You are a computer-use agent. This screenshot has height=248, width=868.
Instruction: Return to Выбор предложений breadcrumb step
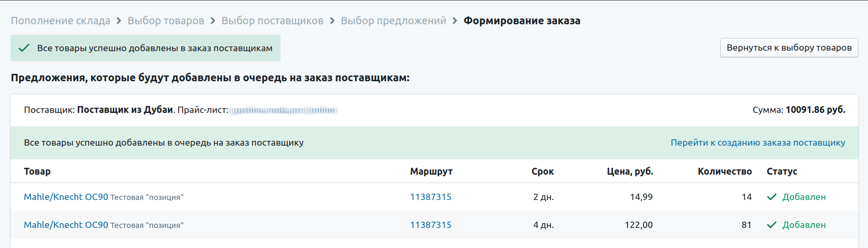[x=394, y=21]
